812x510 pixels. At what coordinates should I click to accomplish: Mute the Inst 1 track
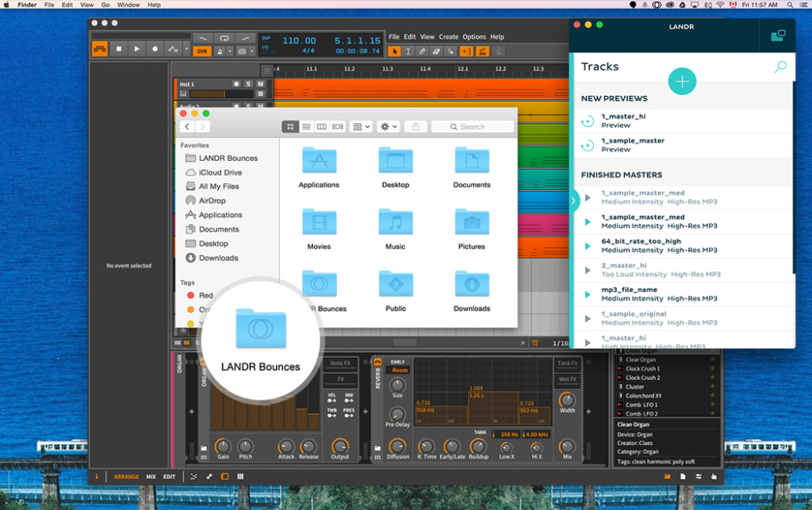point(260,84)
